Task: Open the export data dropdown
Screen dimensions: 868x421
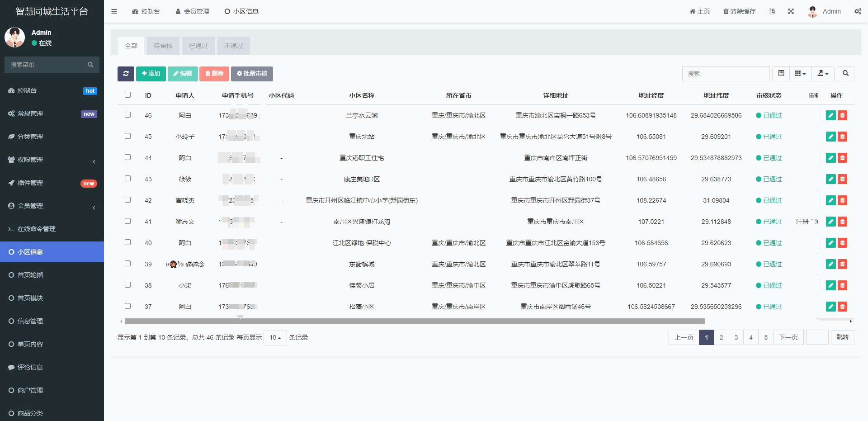Action: coord(823,74)
